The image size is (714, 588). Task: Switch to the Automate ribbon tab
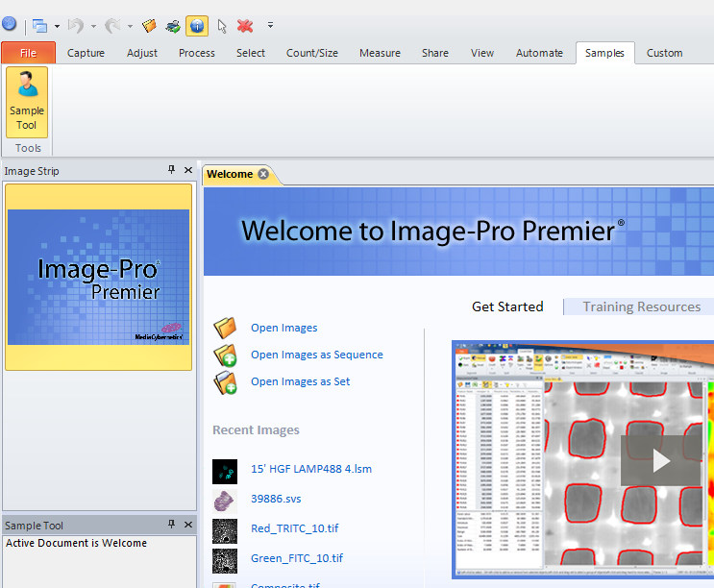click(539, 53)
